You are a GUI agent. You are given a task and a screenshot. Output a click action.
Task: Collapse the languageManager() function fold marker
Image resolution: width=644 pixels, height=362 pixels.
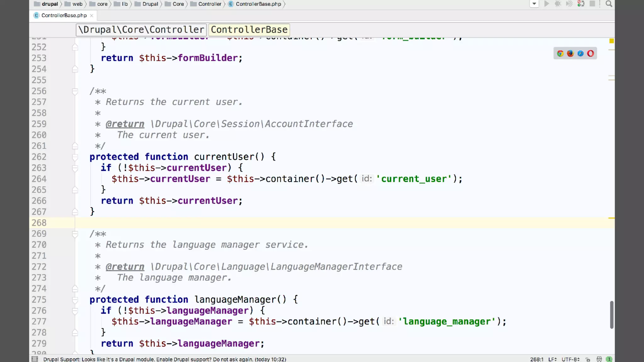[x=75, y=299]
